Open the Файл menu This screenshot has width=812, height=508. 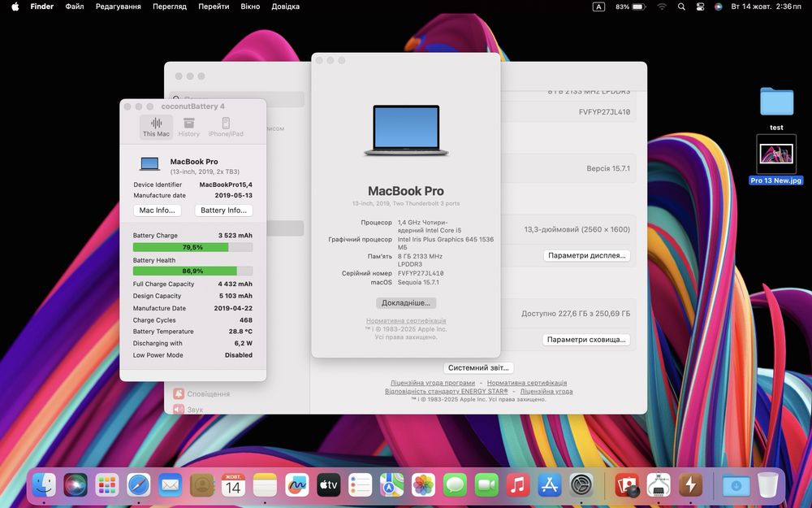[75, 7]
